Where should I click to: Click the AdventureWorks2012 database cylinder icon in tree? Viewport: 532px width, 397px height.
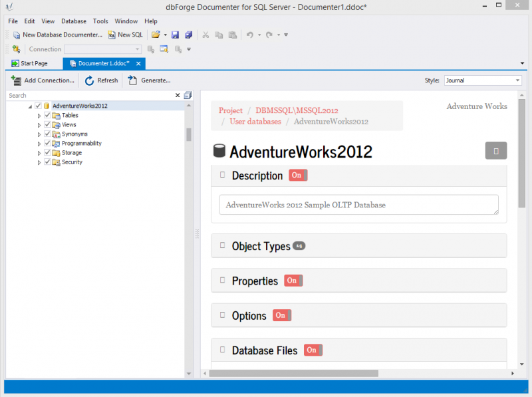click(47, 106)
